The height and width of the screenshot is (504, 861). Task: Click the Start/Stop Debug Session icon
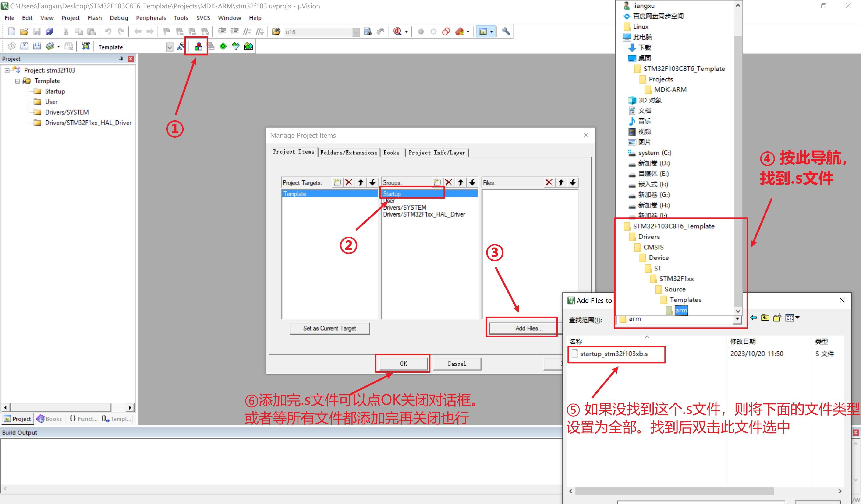[x=397, y=32]
